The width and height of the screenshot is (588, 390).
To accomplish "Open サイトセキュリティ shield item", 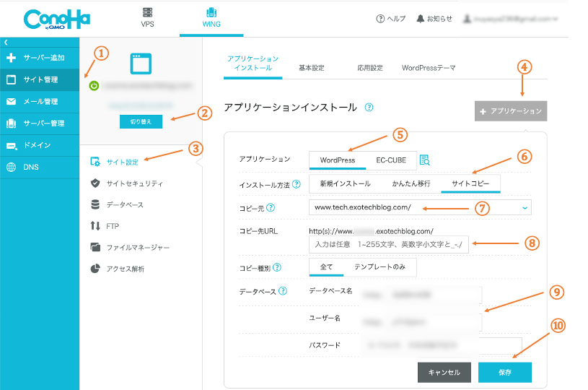I will pyautogui.click(x=127, y=183).
